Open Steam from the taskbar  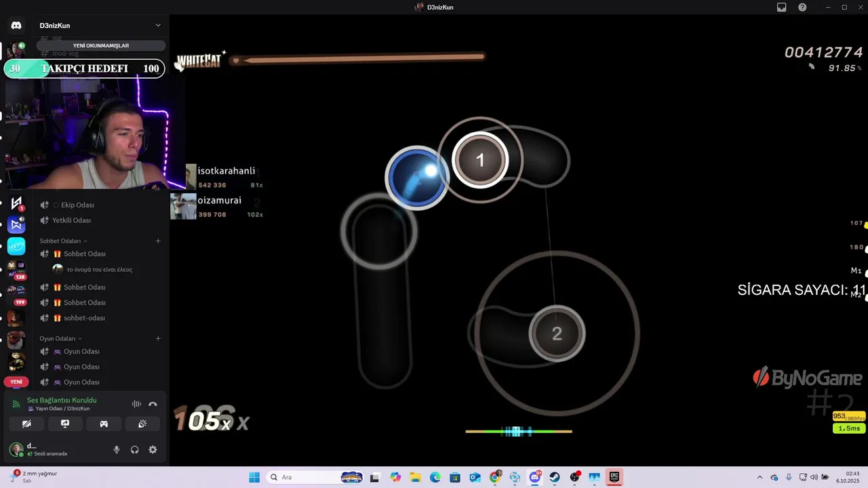(555, 477)
